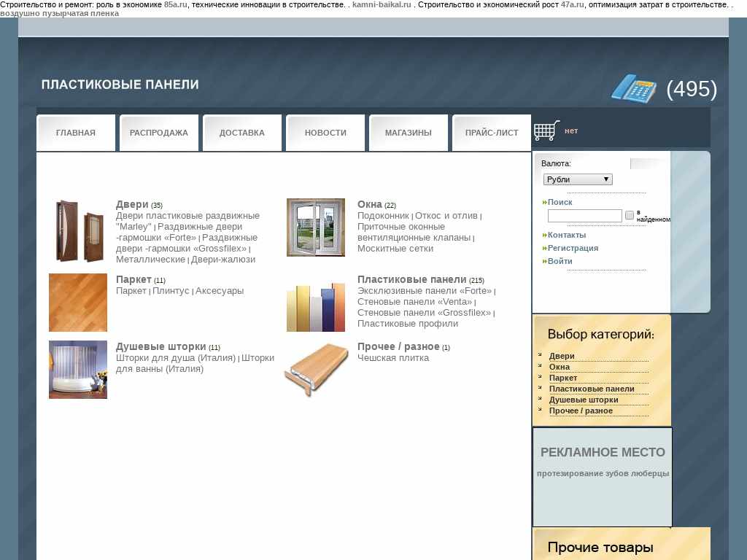Click into the search text field
747x560 pixels.
click(584, 216)
